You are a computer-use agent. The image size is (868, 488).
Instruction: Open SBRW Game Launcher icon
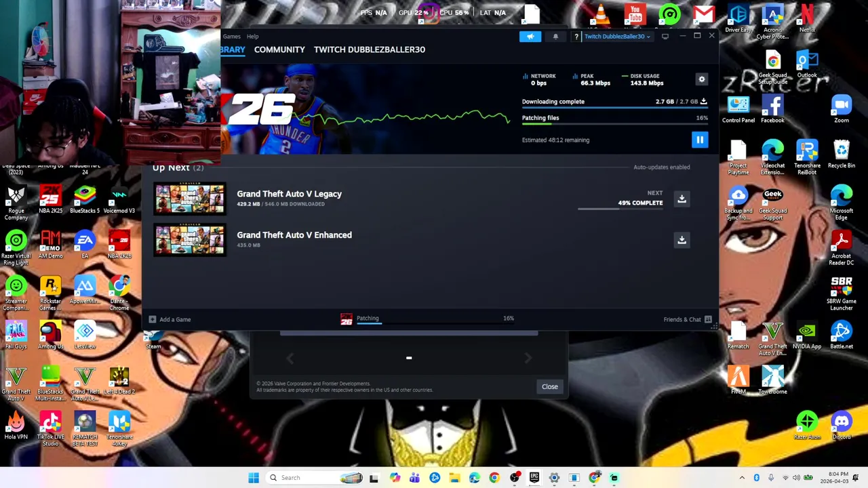(x=842, y=294)
